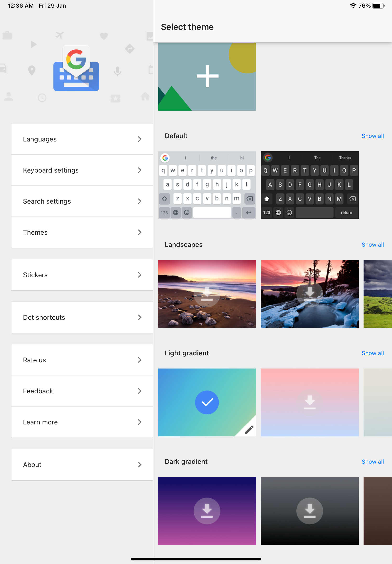Show all Default themes

pyautogui.click(x=373, y=136)
